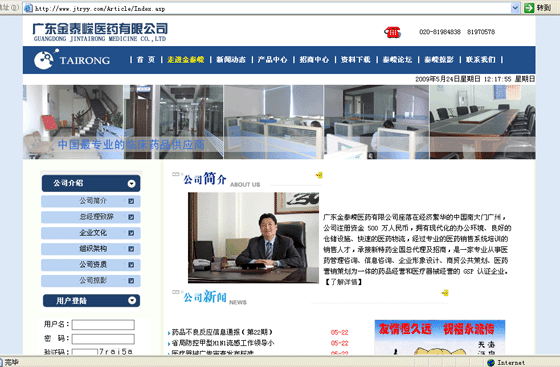Go to 联系我们 in the navigation bar

pos(480,60)
